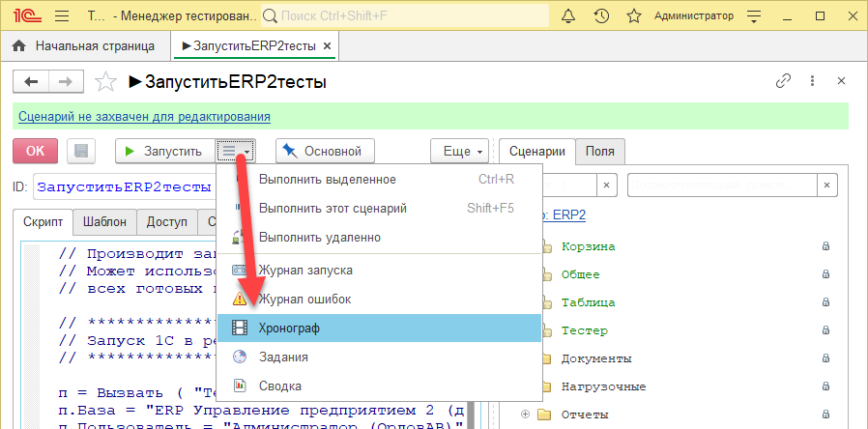This screenshot has width=868, height=429.
Task: Copy link with the chain icon
Action: point(783,81)
